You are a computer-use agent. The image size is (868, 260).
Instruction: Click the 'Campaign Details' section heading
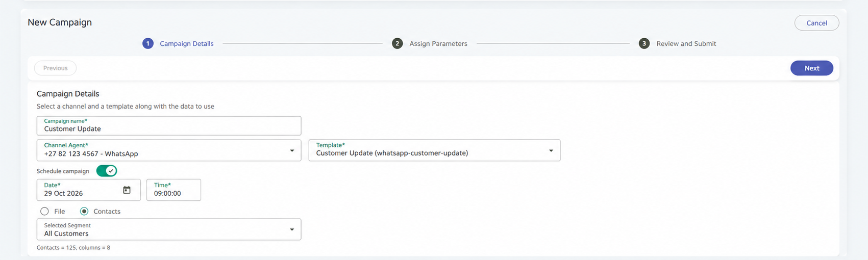coord(68,94)
